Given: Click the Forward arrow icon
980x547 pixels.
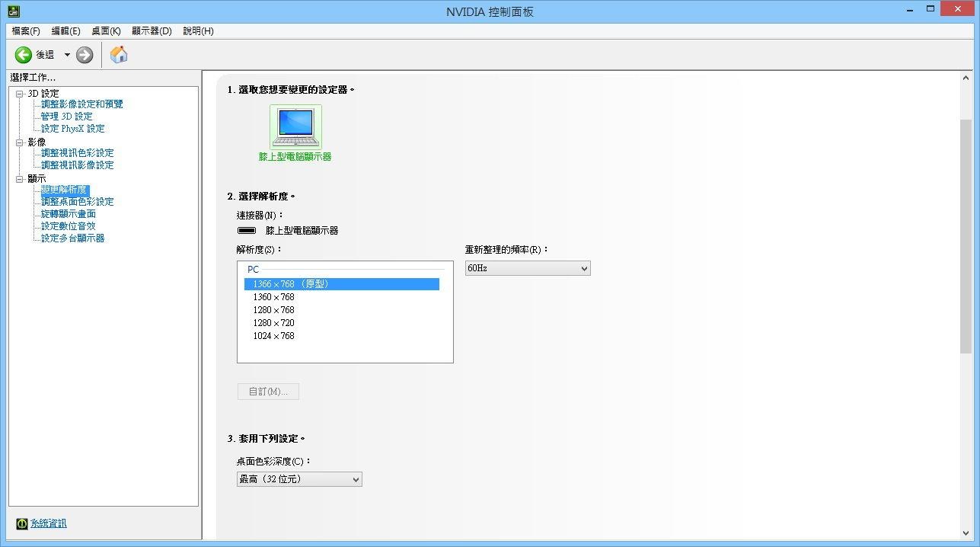Looking at the screenshot, I should [85, 55].
